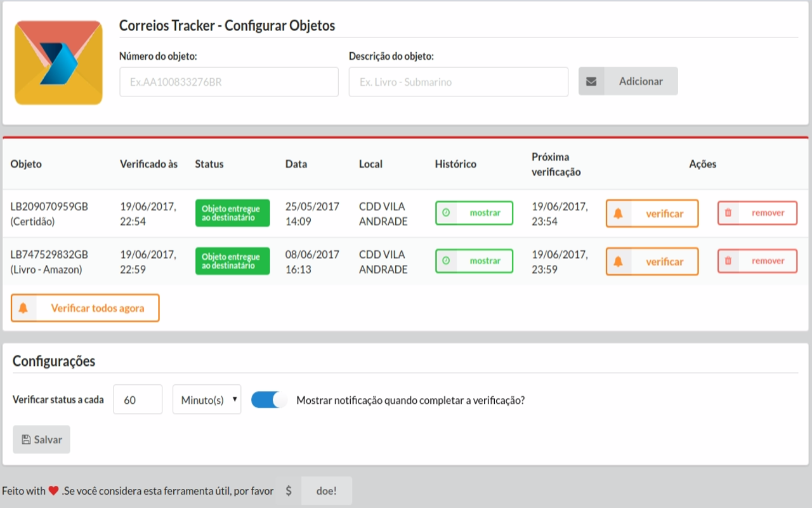This screenshot has width=812, height=508.
Task: Click the floppy disk icon on the Salvar button
Action: (x=26, y=439)
